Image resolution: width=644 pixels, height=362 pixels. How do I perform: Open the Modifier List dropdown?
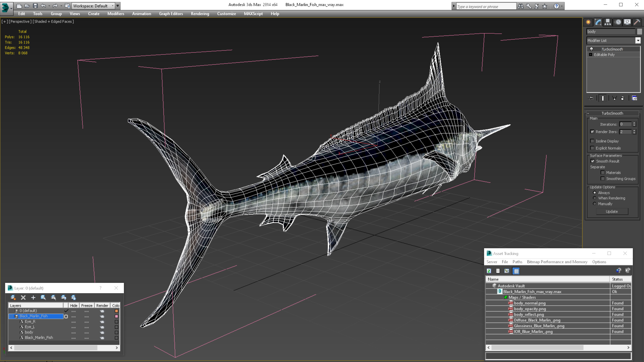coord(638,40)
